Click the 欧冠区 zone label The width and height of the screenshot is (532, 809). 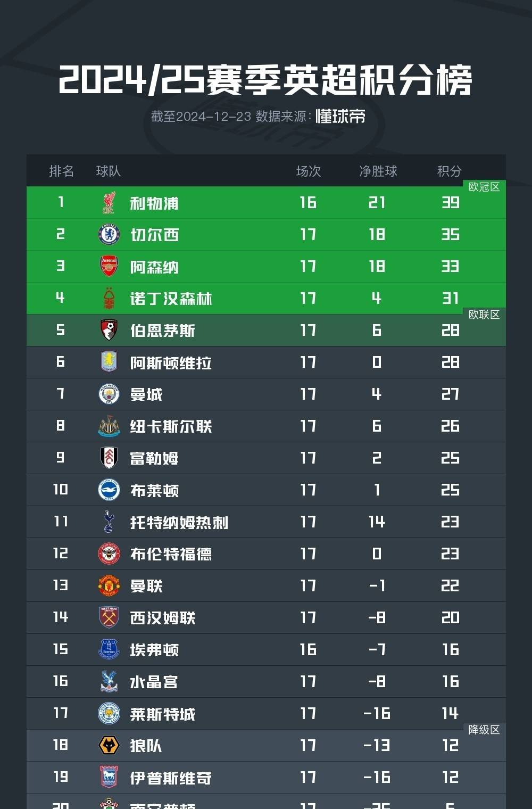click(x=484, y=187)
